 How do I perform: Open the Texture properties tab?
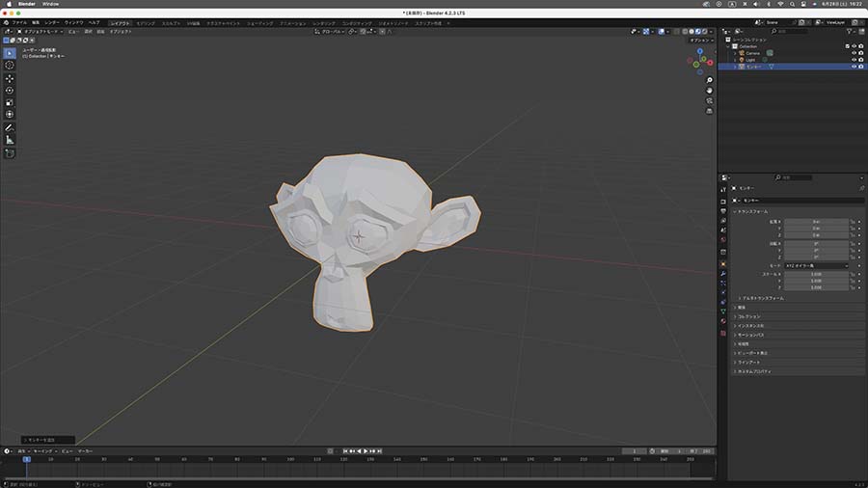coord(723,333)
